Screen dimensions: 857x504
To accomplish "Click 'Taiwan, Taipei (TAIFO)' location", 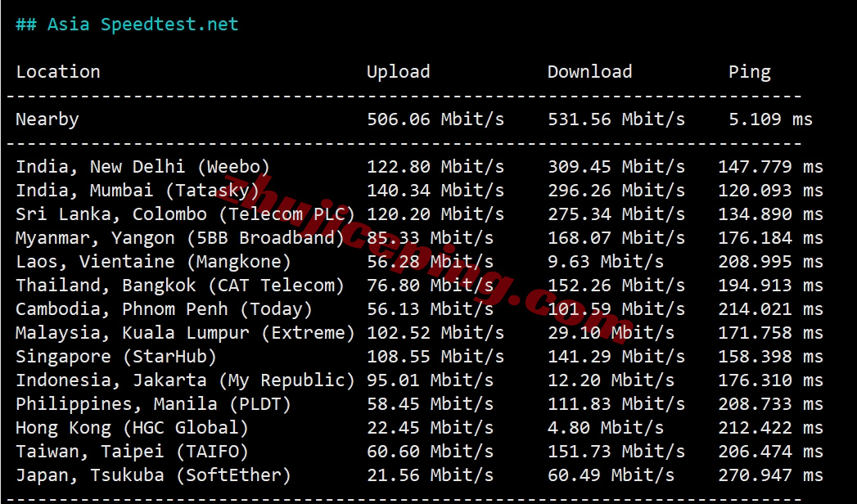I will point(133,452).
